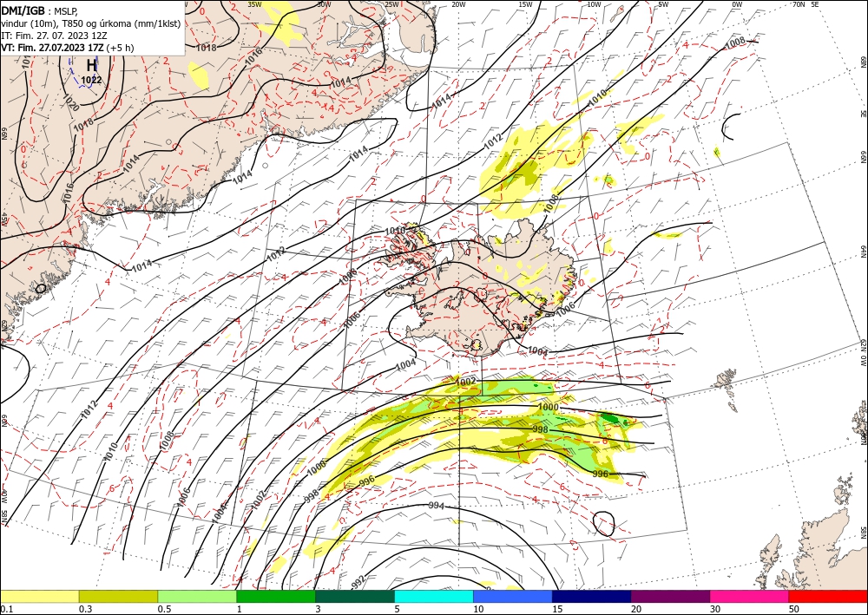This screenshot has width=868, height=615.
Task: Click the 10W longitude label
Action: (x=594, y=4)
